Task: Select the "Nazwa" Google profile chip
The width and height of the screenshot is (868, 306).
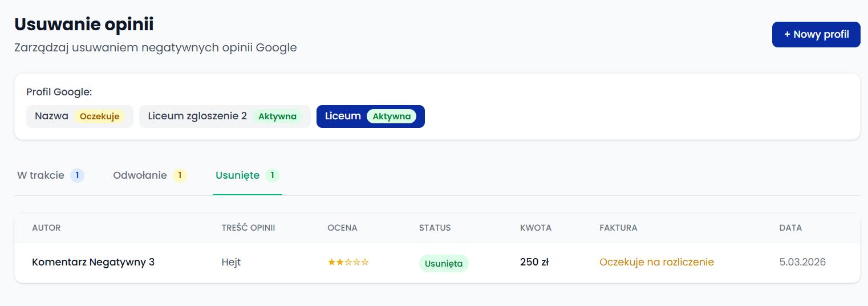Action: (79, 116)
